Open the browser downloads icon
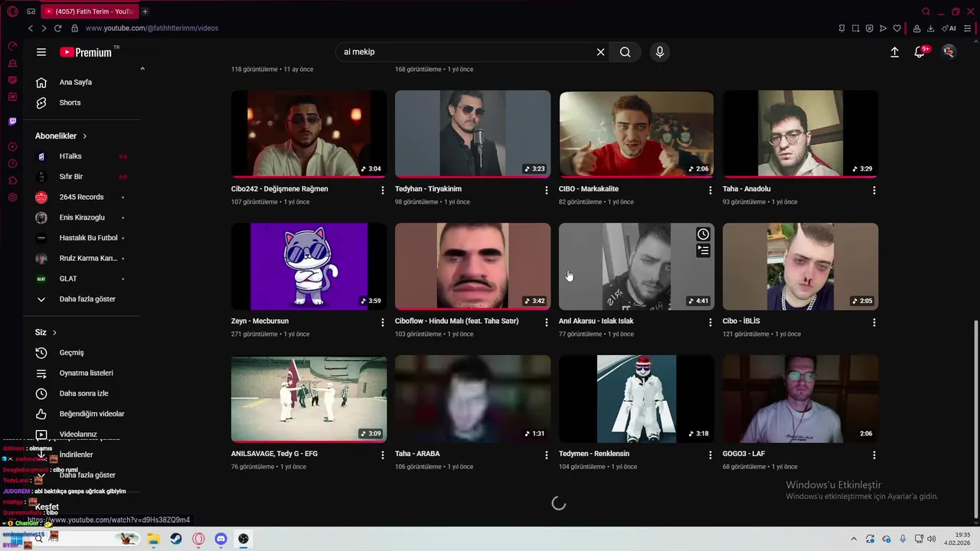 (x=930, y=28)
